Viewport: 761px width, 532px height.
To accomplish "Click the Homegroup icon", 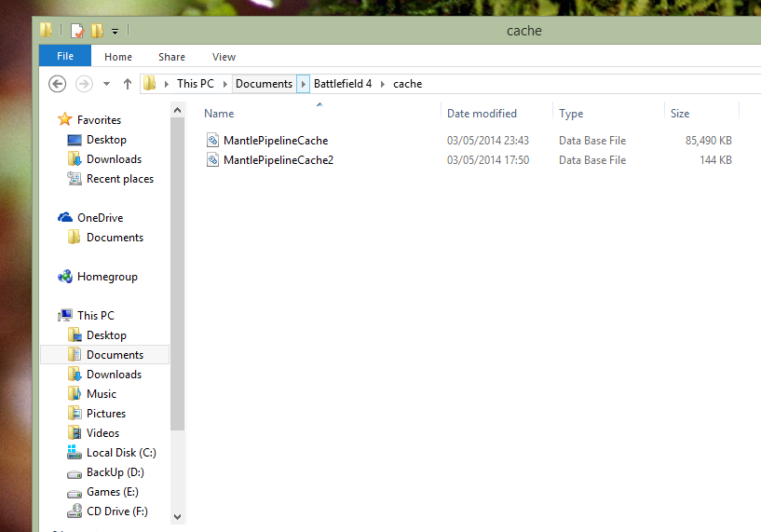I will click(65, 276).
